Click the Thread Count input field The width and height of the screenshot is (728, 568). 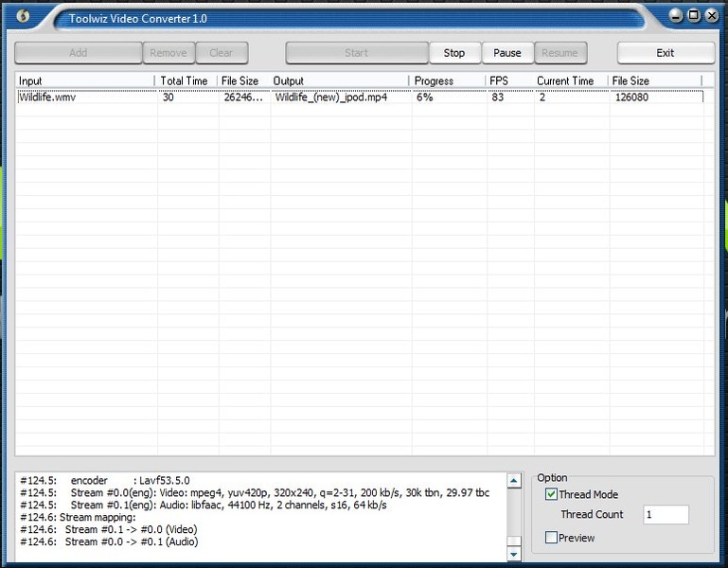tap(666, 515)
